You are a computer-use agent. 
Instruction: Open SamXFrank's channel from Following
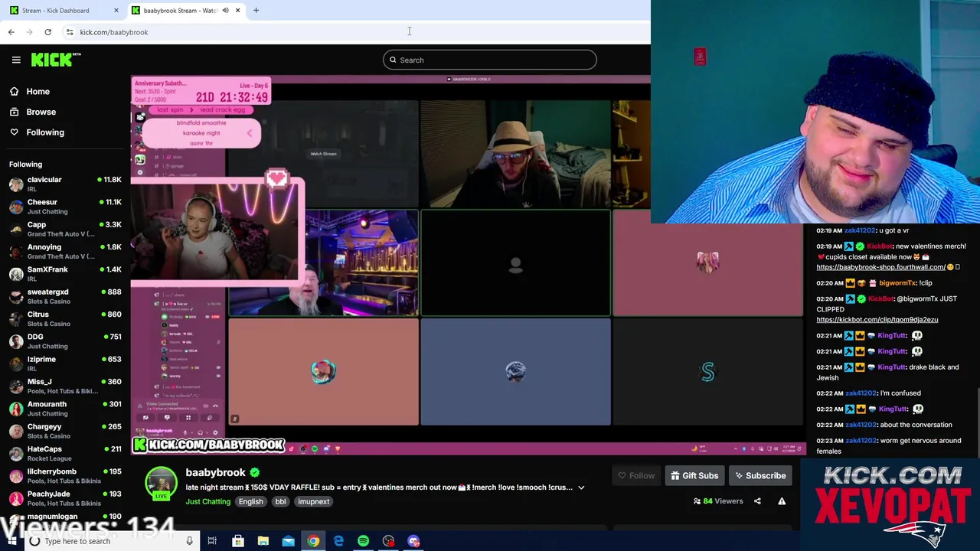tap(65, 274)
